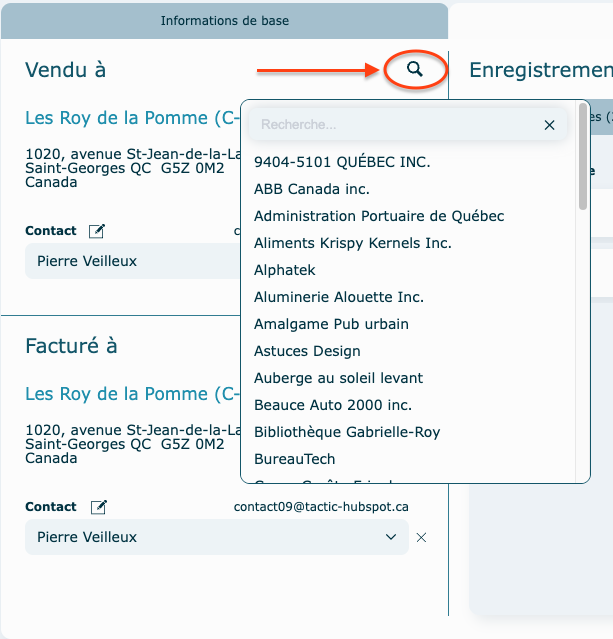Image resolution: width=613 pixels, height=639 pixels.
Task: Choose ABB Canada inc. from list
Action: tap(312, 189)
